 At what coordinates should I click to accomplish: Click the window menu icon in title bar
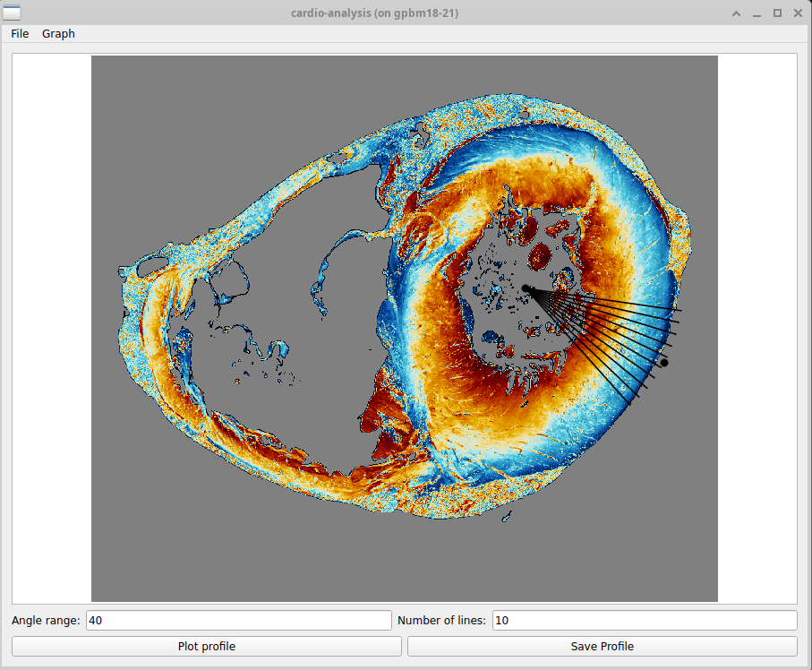coord(13,13)
